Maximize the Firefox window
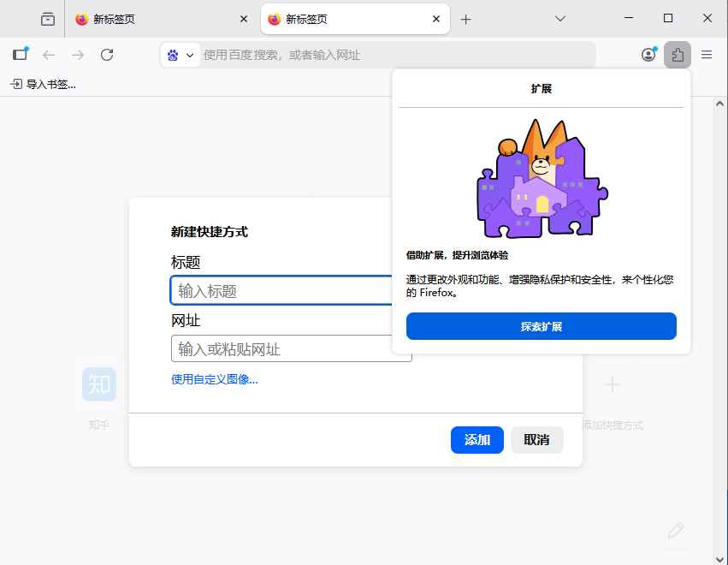Viewport: 728px width, 565px height. pyautogui.click(x=667, y=18)
